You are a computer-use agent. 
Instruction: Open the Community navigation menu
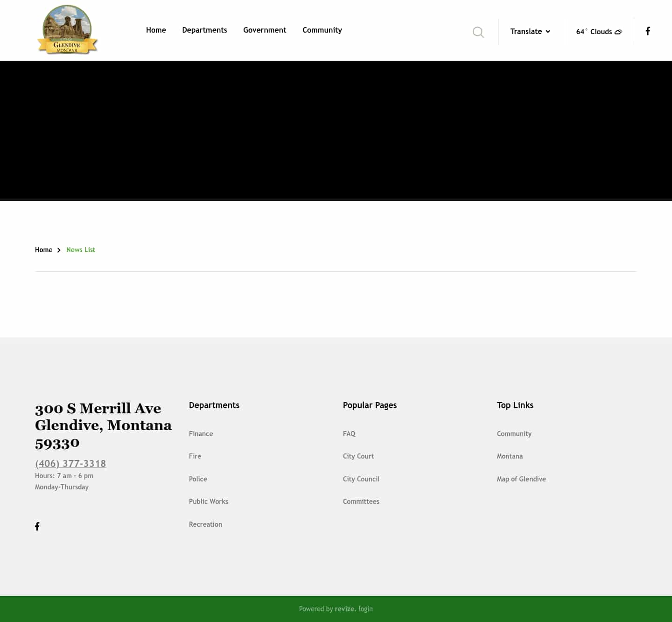(322, 30)
